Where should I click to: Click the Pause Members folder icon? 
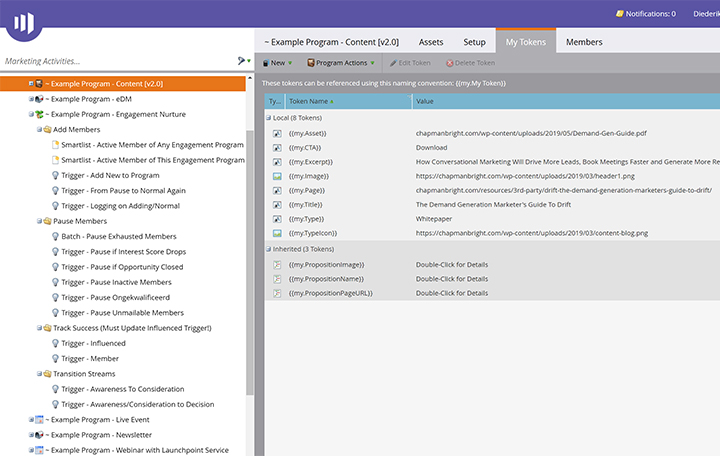click(x=47, y=221)
